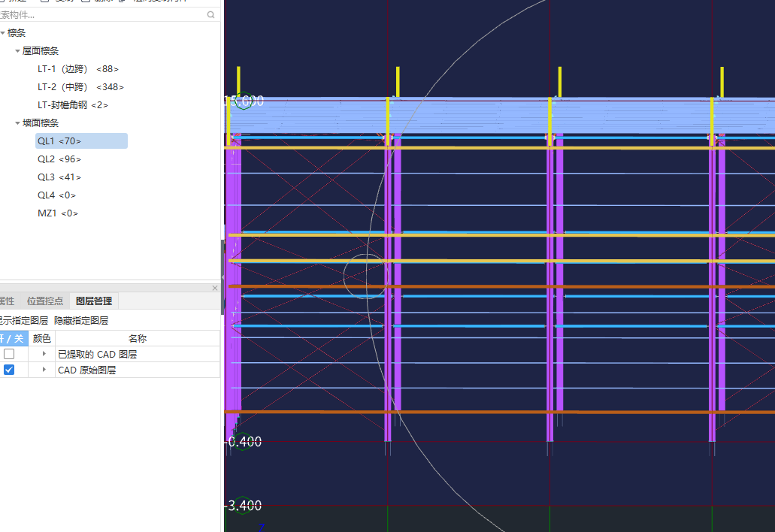Select LT-封檐角钢 <2> tree item
This screenshot has height=532, width=775.
click(73, 105)
